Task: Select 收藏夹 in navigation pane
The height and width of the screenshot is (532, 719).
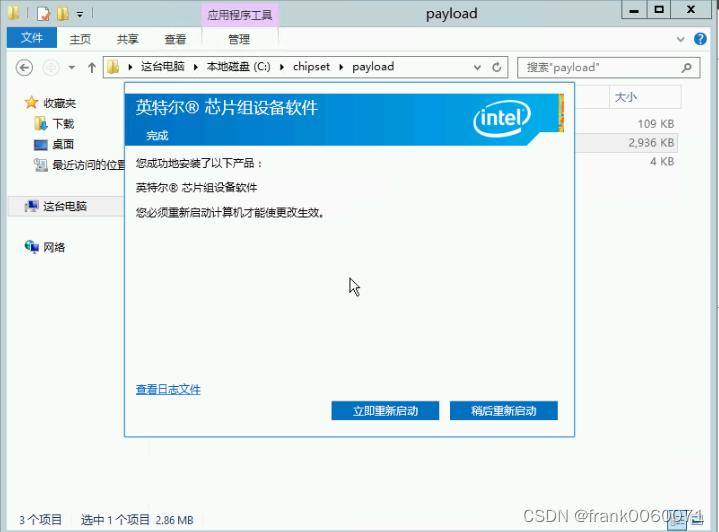Action: click(60, 103)
